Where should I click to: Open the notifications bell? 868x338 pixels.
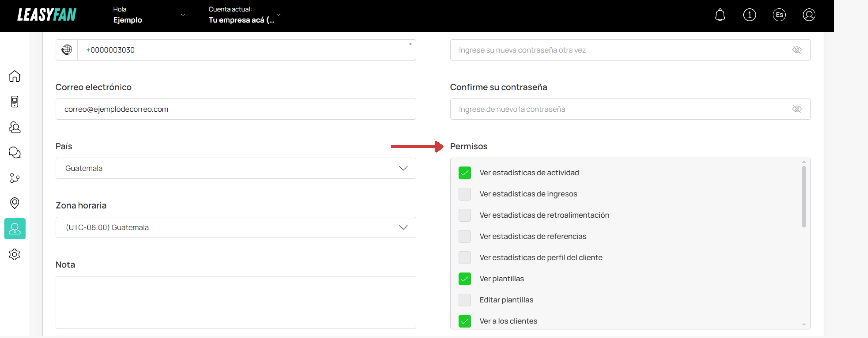pyautogui.click(x=720, y=15)
